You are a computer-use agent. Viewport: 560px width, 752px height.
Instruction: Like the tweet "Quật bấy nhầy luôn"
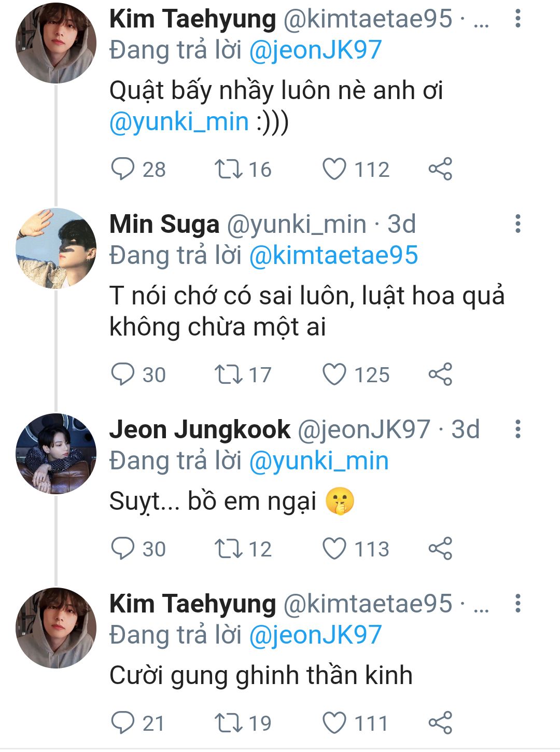[x=334, y=169]
